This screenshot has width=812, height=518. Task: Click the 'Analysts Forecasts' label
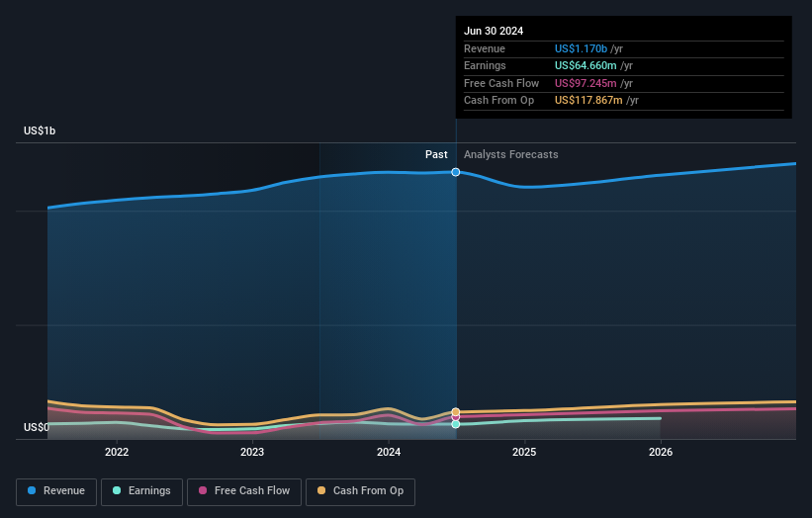[x=510, y=154]
